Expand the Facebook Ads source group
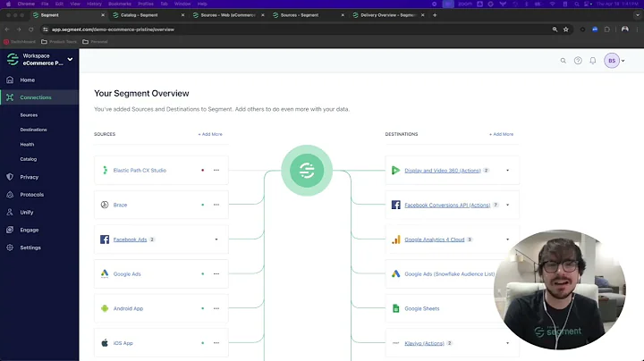Viewport: 644px width, 361px height. tap(216, 239)
